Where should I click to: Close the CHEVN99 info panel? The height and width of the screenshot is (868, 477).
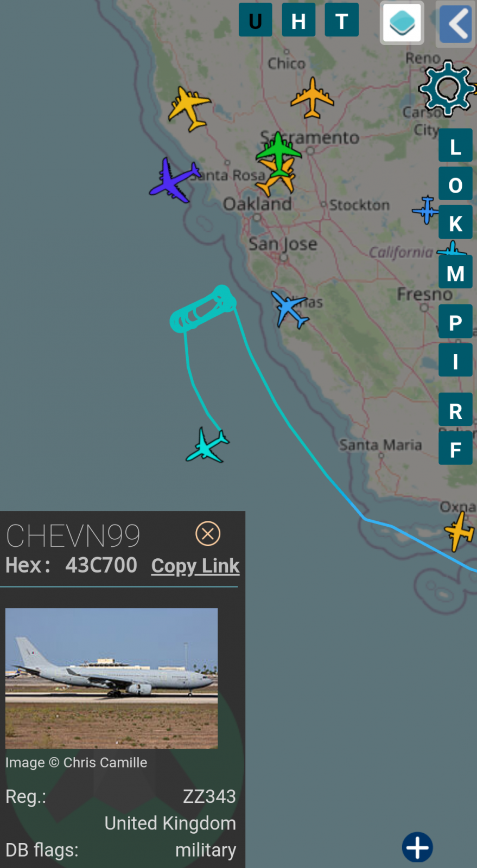click(x=208, y=534)
